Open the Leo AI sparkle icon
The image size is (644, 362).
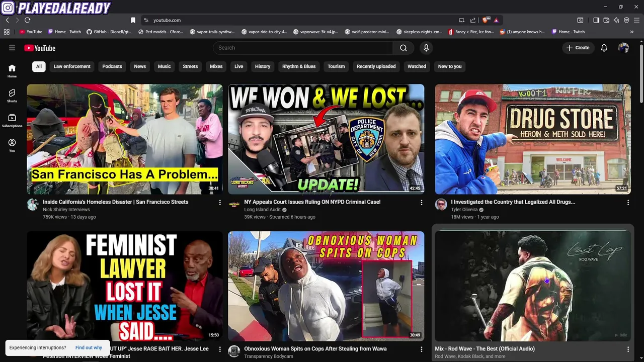[616, 20]
